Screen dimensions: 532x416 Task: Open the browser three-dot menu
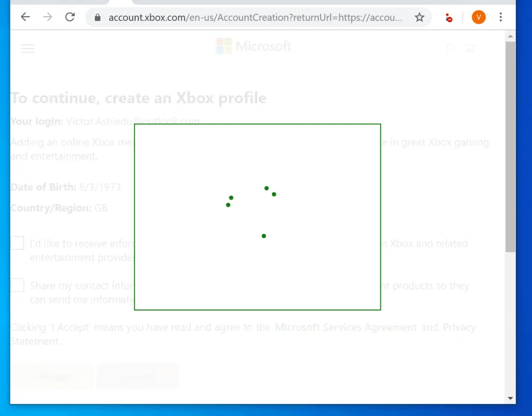(x=500, y=17)
